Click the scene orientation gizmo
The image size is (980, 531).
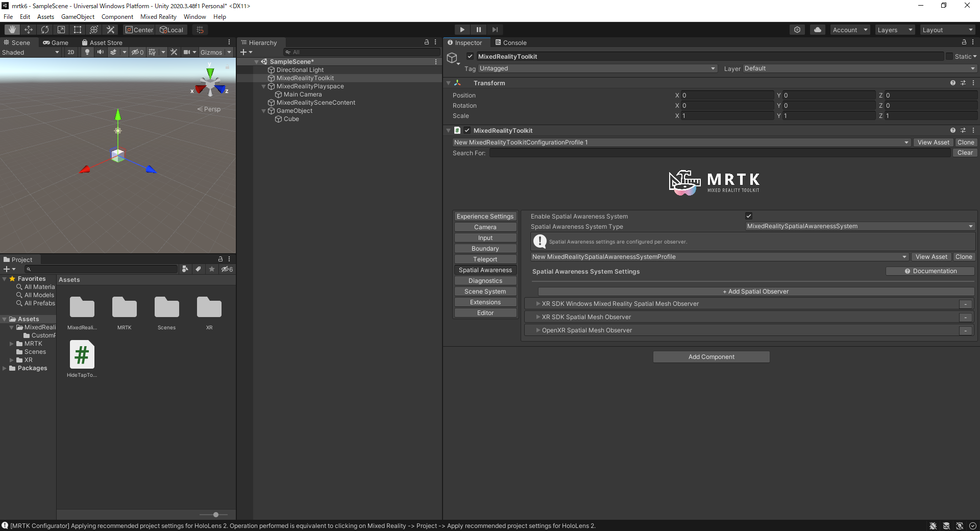coord(210,84)
